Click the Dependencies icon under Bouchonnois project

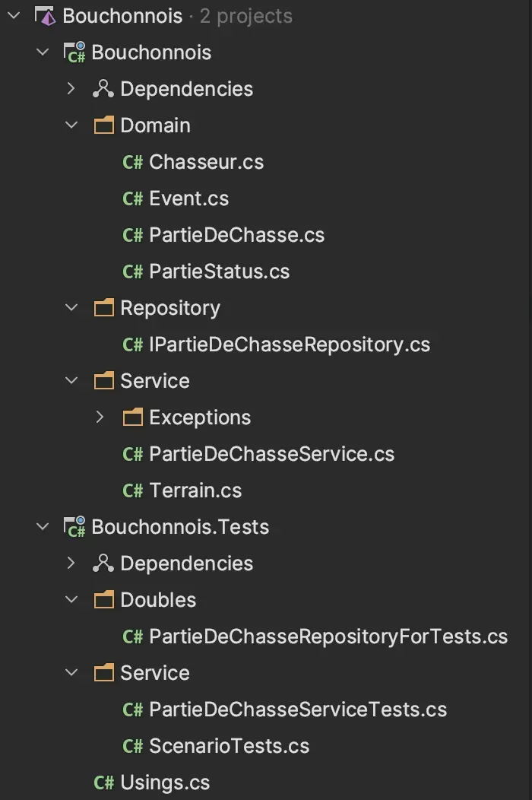tap(103, 89)
